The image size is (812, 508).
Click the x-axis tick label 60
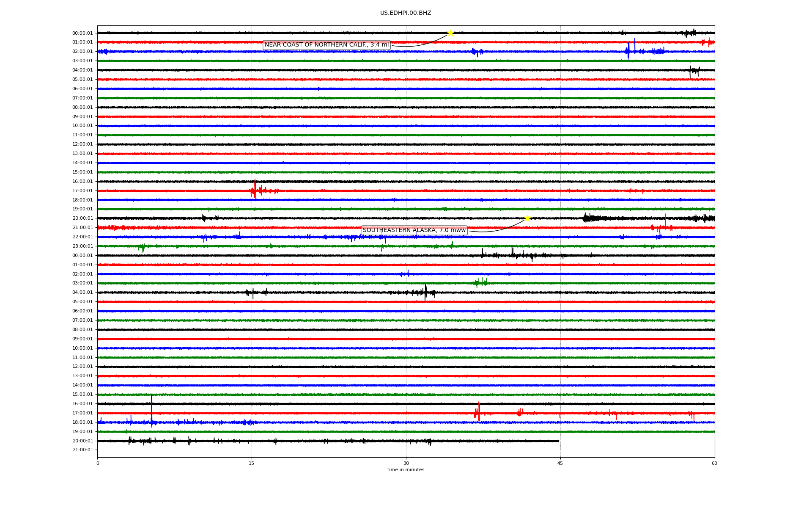[714, 463]
